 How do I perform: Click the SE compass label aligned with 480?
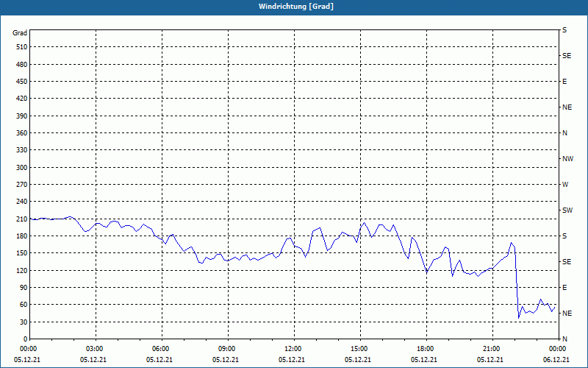(567, 56)
